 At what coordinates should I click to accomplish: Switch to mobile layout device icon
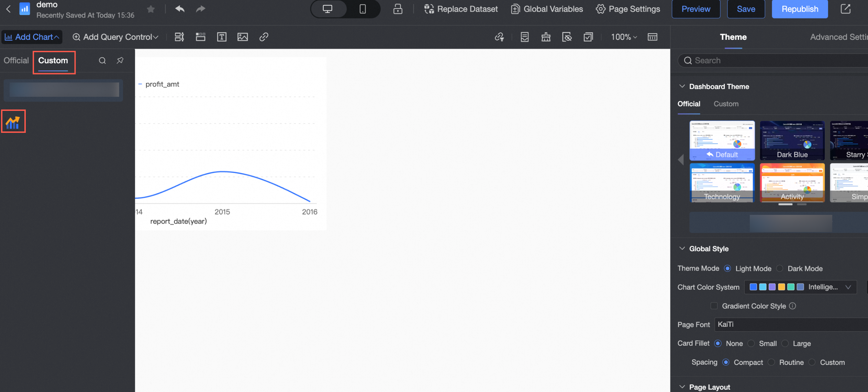tap(363, 9)
